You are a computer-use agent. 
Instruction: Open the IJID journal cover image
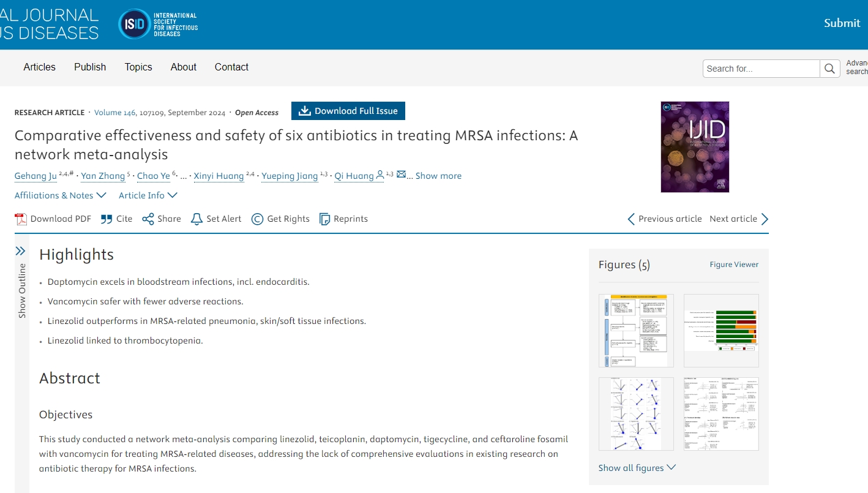(695, 147)
